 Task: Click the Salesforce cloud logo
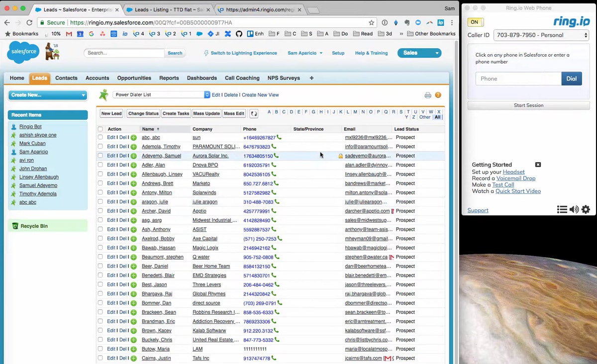[23, 53]
